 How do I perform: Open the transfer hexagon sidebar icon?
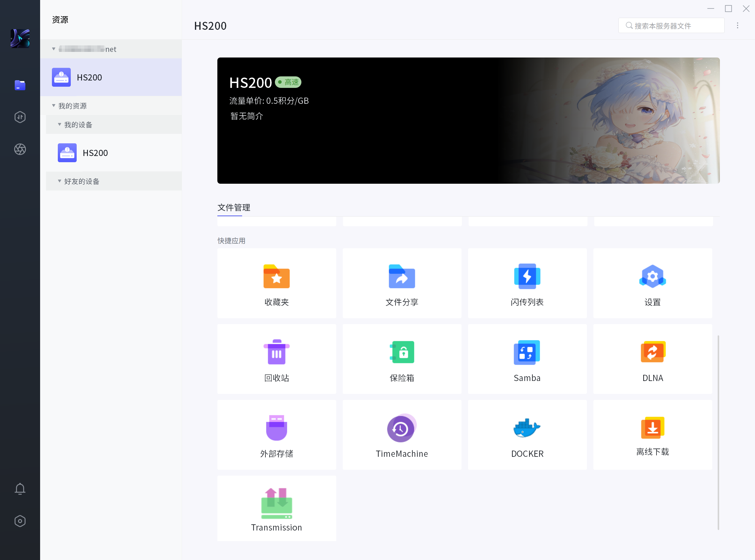pos(20,117)
